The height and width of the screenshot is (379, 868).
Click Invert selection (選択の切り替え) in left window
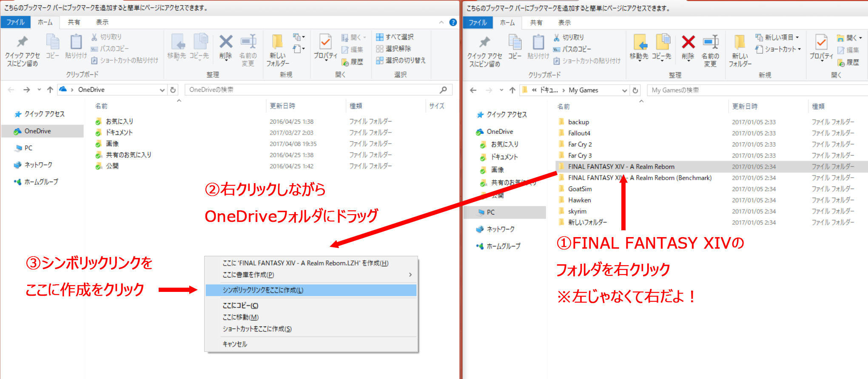click(401, 60)
